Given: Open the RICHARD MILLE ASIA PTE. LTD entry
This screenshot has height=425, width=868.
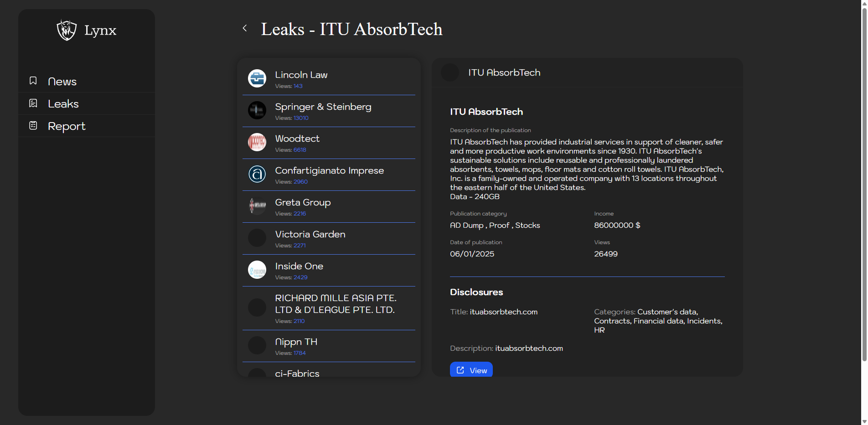Looking at the screenshot, I should 335,304.
